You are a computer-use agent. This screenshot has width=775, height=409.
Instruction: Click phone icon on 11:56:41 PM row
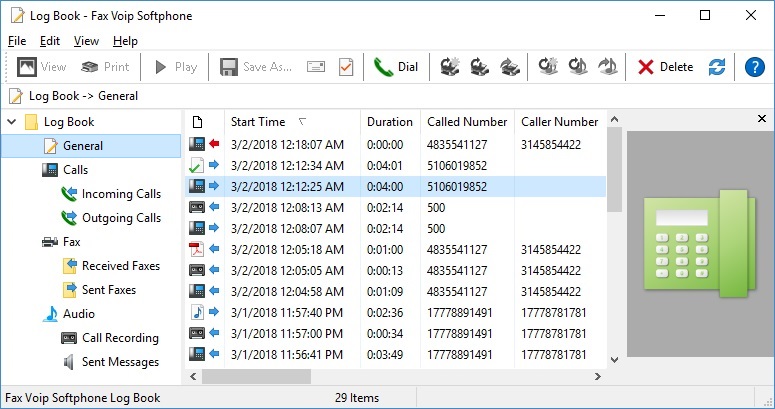point(197,354)
